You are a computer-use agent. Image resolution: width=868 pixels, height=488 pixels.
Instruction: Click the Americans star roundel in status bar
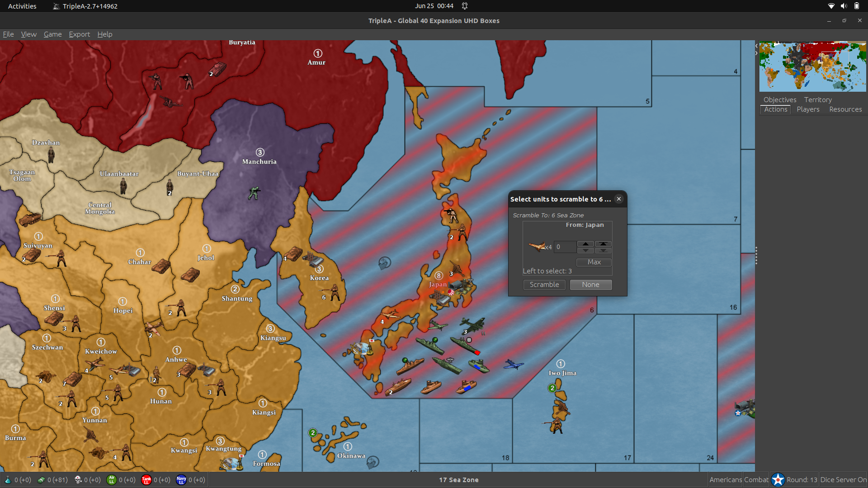(778, 480)
